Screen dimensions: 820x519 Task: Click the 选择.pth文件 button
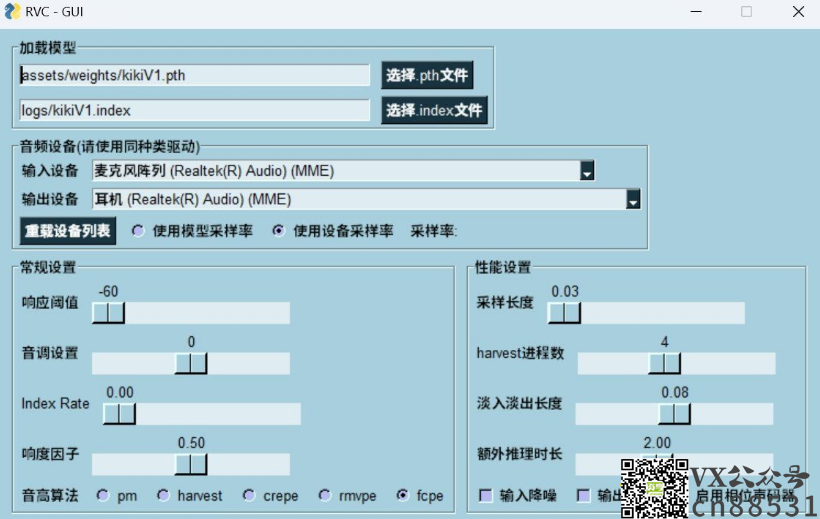coord(427,75)
